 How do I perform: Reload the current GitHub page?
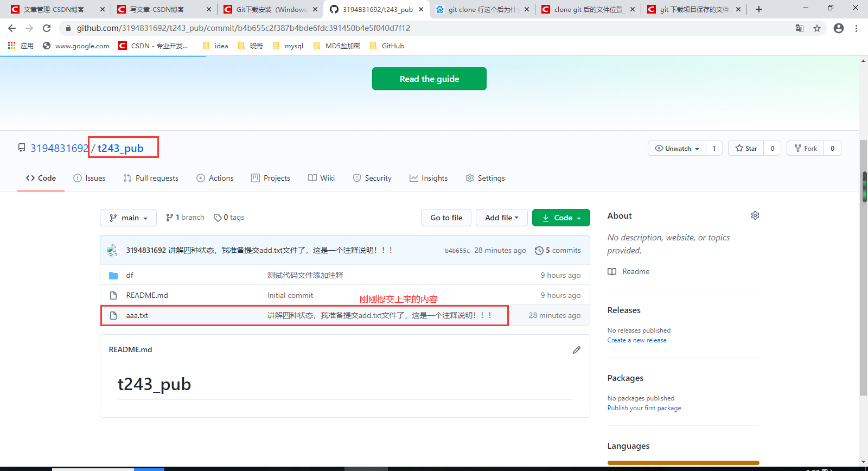click(x=47, y=28)
